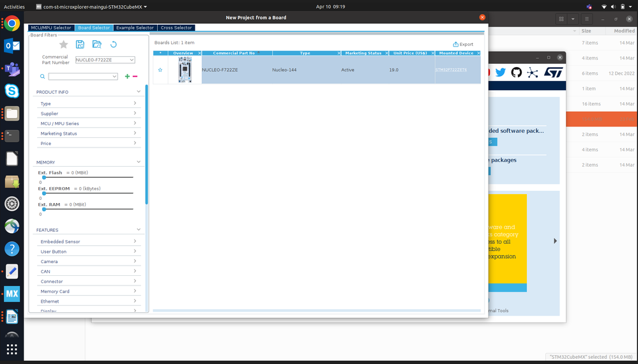Sort Files window by Modified column
Viewport: 638px width, 364px height.
[x=624, y=31]
